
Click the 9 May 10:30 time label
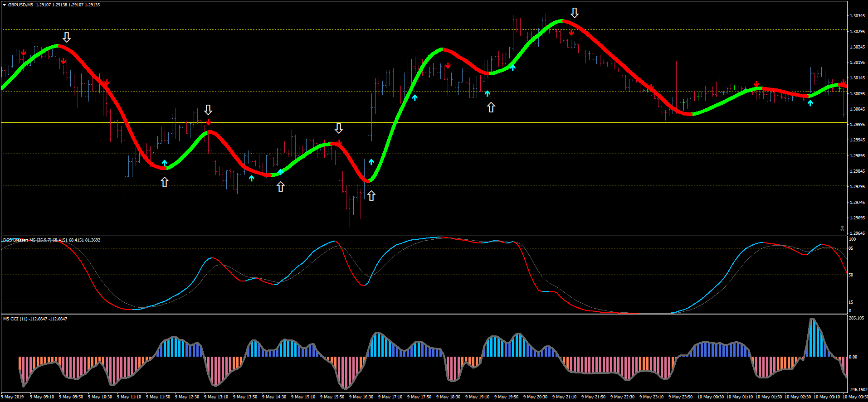pos(100,397)
